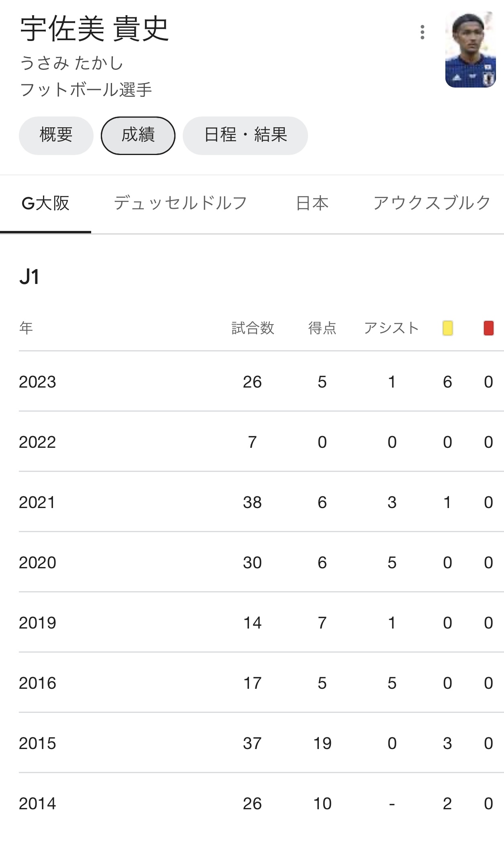Select the 成績 stats chip
Screen dimensions: 504x843
click(x=138, y=135)
